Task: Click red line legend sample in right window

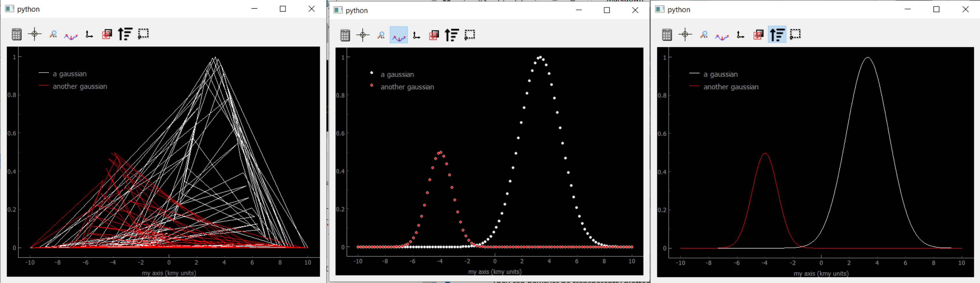Action: coord(694,86)
